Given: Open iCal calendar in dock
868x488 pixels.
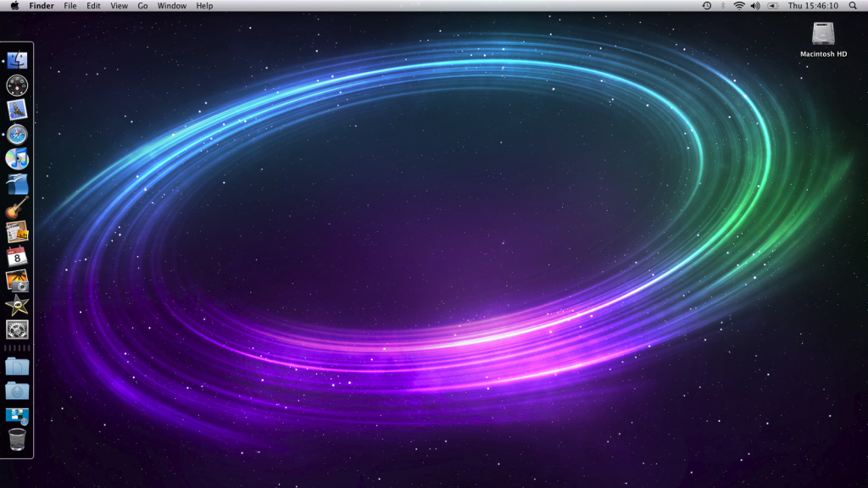Looking at the screenshot, I should point(17,256).
